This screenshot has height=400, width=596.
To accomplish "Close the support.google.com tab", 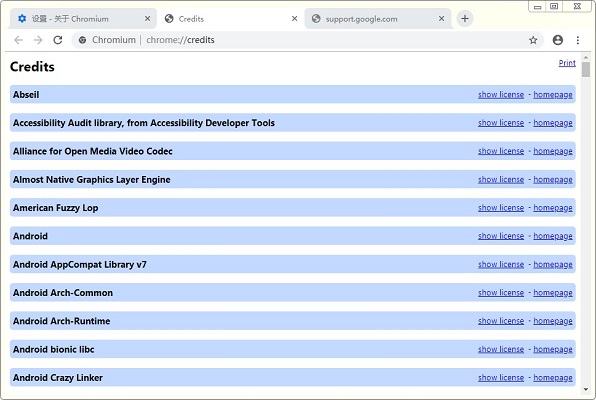I will [441, 19].
